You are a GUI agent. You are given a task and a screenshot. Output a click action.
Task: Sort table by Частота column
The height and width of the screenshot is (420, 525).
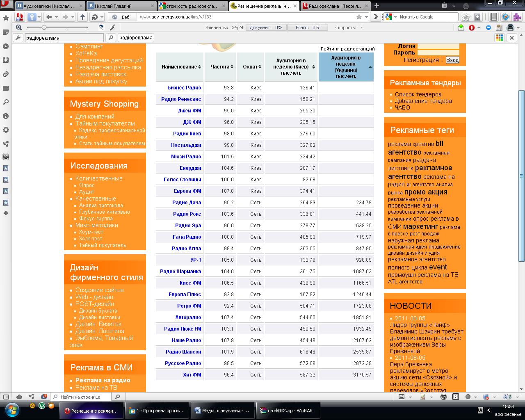click(x=220, y=67)
